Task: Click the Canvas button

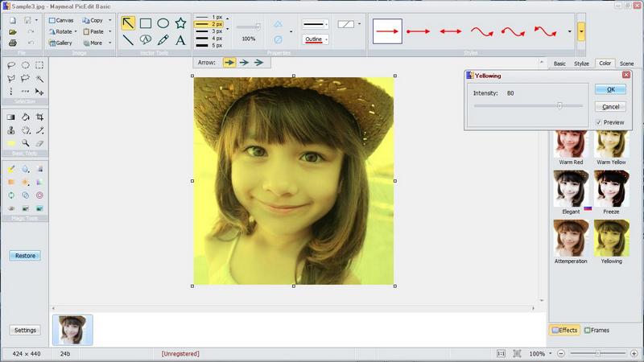Action: pos(61,20)
